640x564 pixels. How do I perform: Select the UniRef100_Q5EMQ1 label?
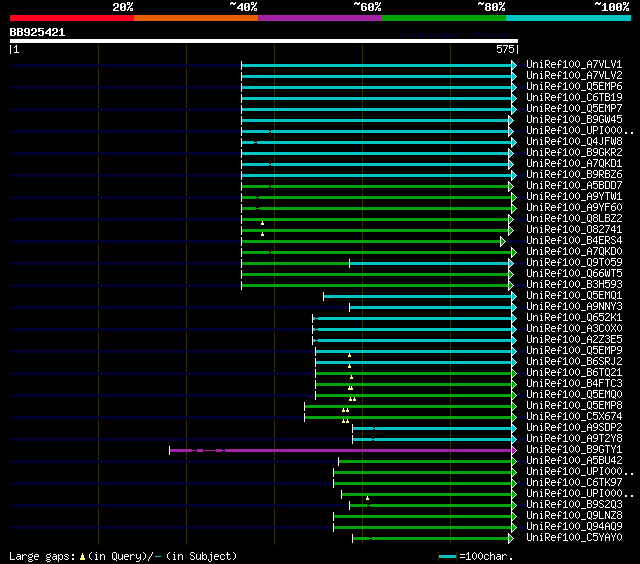click(x=574, y=296)
